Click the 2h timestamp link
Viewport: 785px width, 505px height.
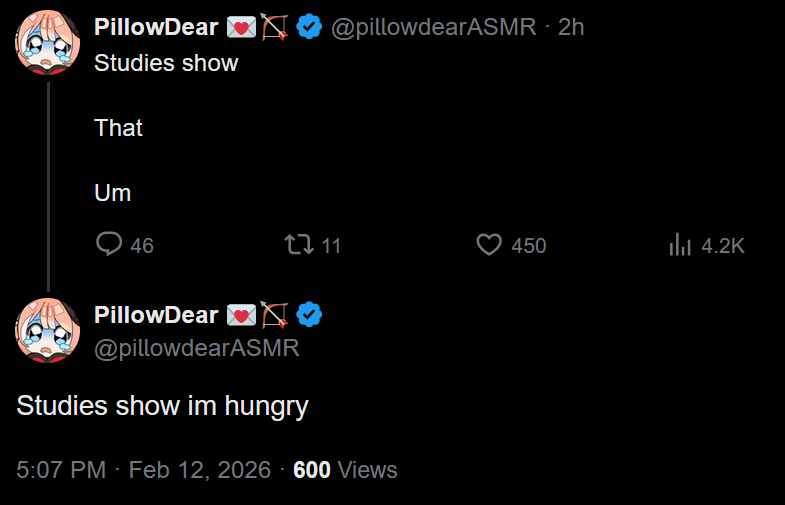click(x=571, y=28)
